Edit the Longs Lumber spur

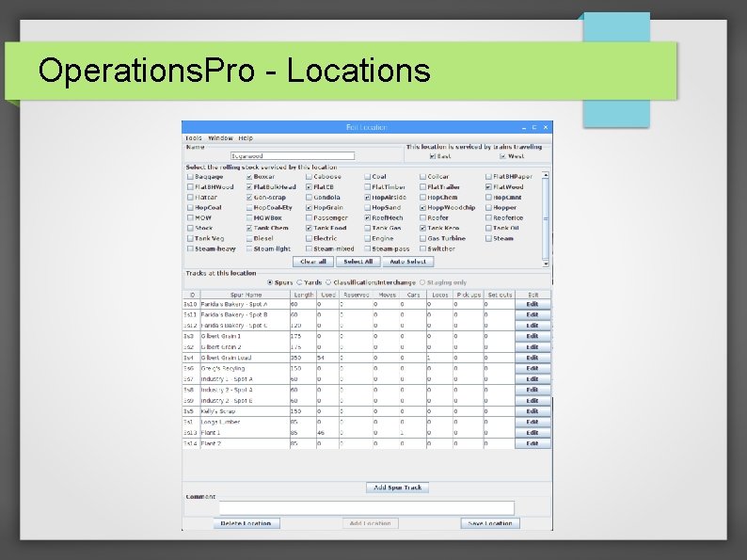532,423
